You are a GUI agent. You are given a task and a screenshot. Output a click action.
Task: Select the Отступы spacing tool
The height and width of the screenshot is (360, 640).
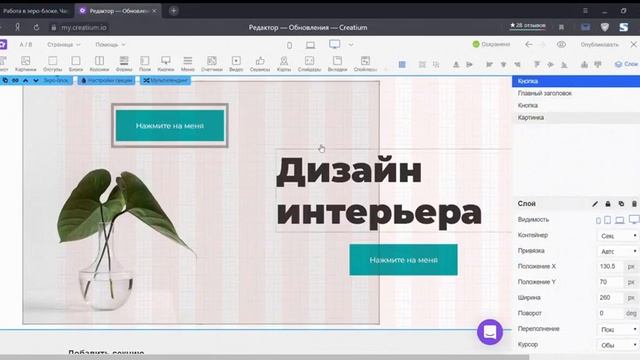[x=52, y=64]
